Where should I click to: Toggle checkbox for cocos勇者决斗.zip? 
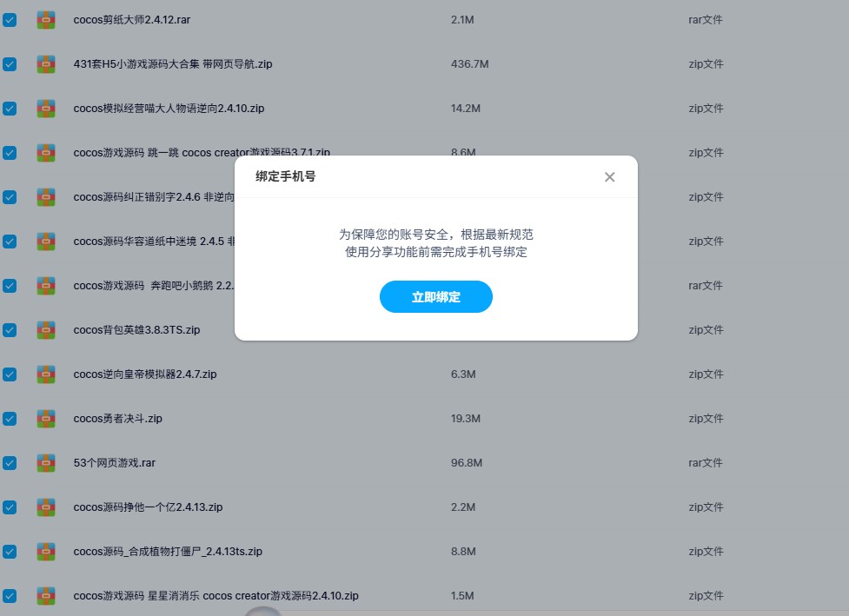(x=10, y=419)
